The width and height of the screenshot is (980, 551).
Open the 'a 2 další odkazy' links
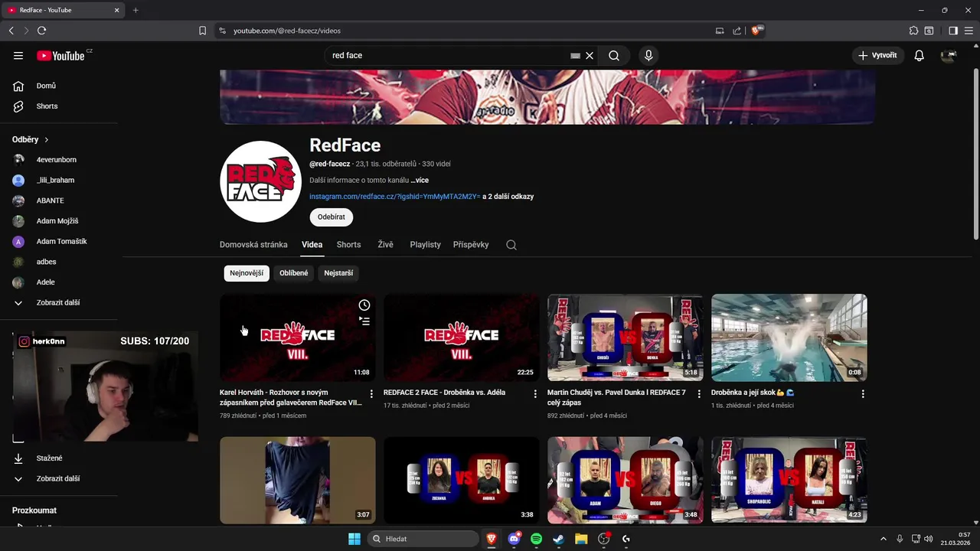pyautogui.click(x=508, y=197)
